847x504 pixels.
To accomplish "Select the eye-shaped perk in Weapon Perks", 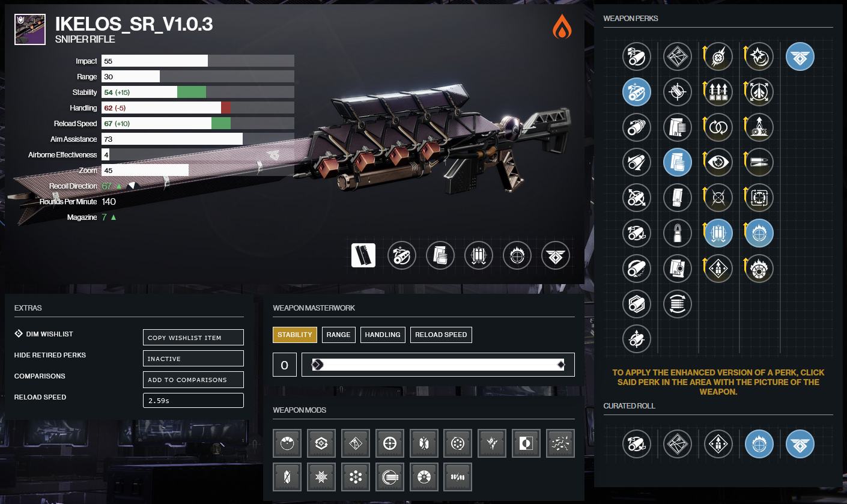I will click(x=718, y=162).
